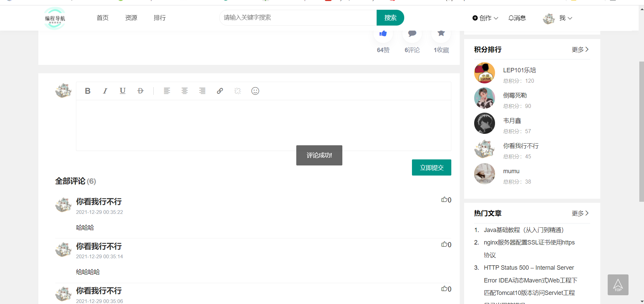Open 倒霉死勒 avatar in ranking
The width and height of the screenshot is (644, 304).
(x=485, y=98)
